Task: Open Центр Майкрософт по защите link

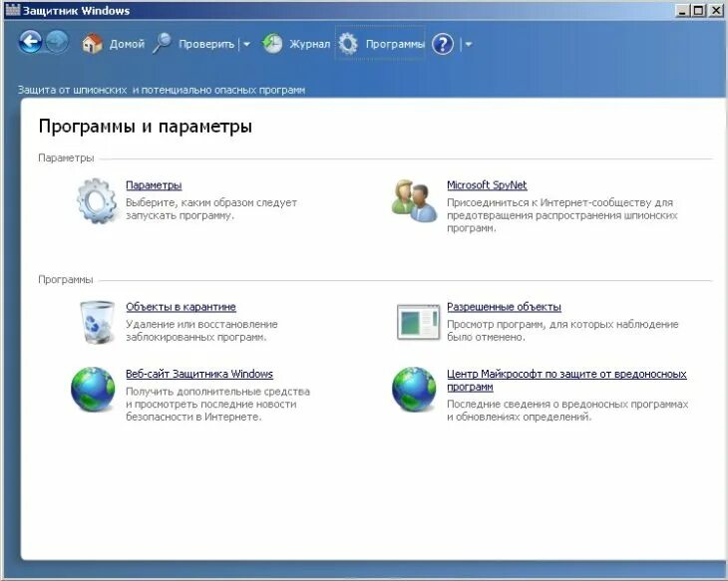Action: tap(566, 380)
